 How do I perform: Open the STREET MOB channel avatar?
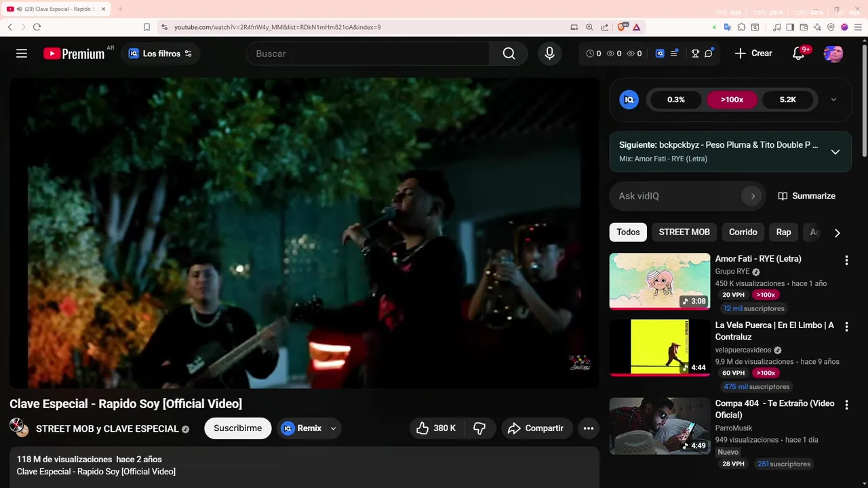coord(19,428)
